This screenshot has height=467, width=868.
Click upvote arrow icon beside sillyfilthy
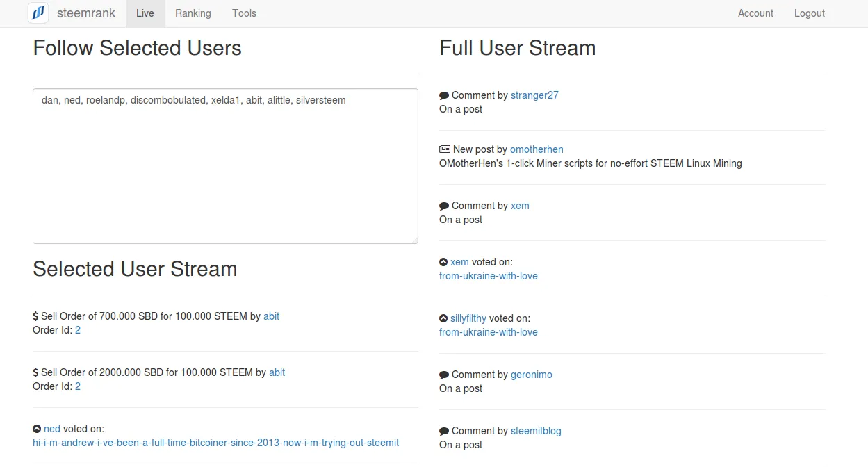[443, 318]
